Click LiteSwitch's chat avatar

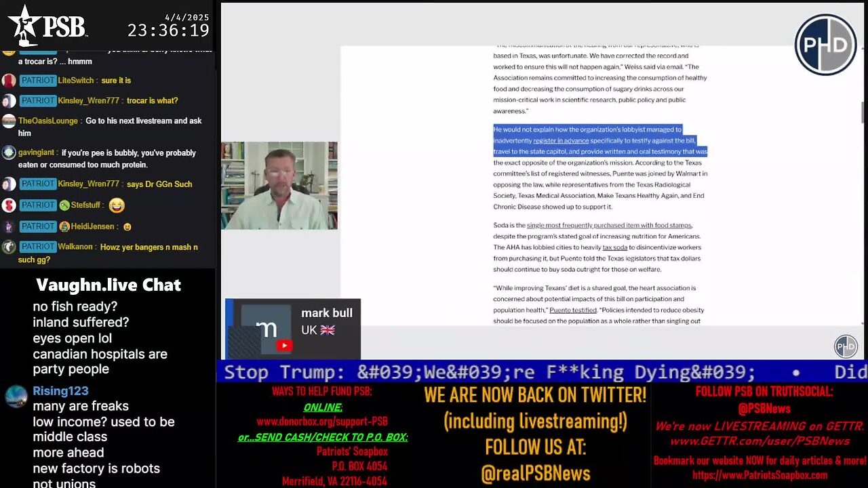[x=9, y=81]
